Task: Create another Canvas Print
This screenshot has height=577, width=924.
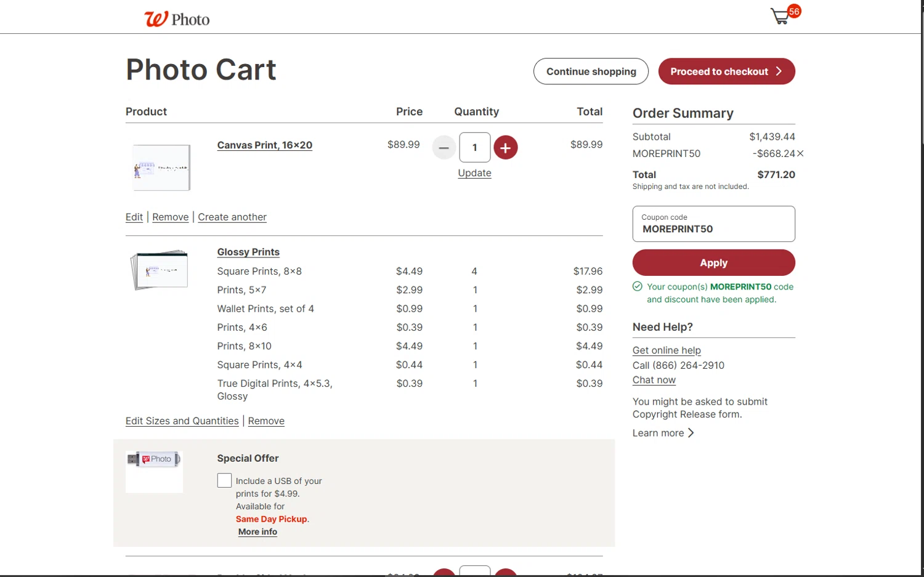Action: click(x=232, y=217)
